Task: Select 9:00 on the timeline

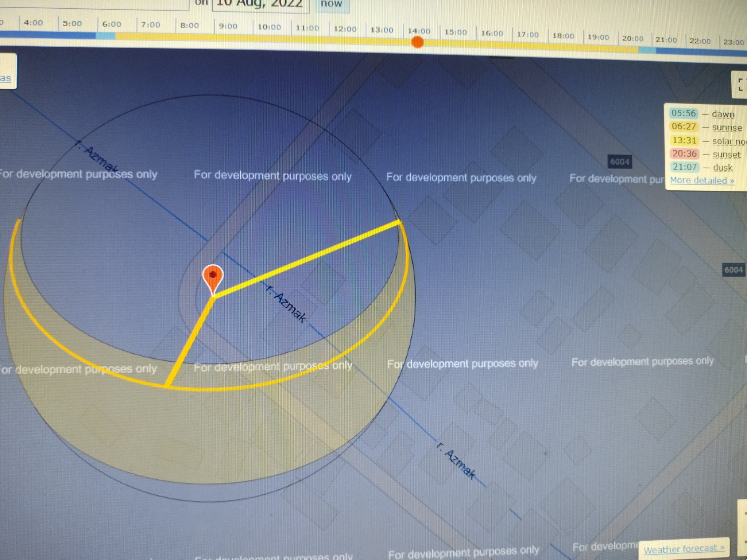Action: pos(228,26)
